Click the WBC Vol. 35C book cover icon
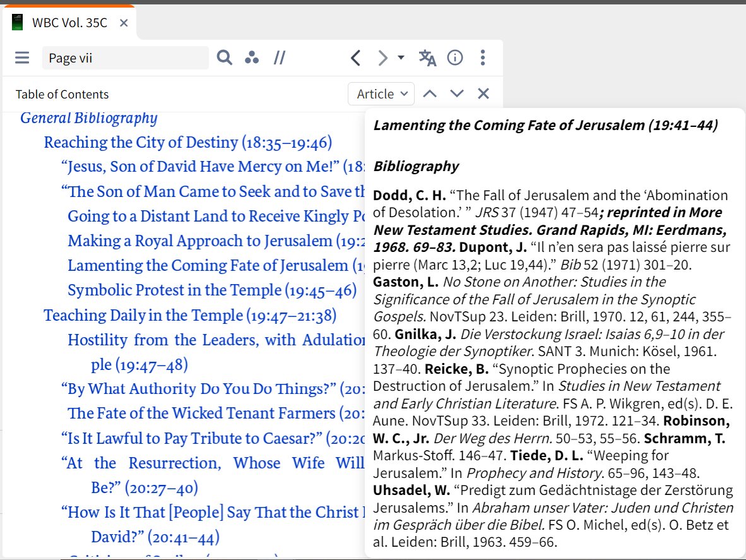This screenshot has height=560, width=746. click(18, 23)
